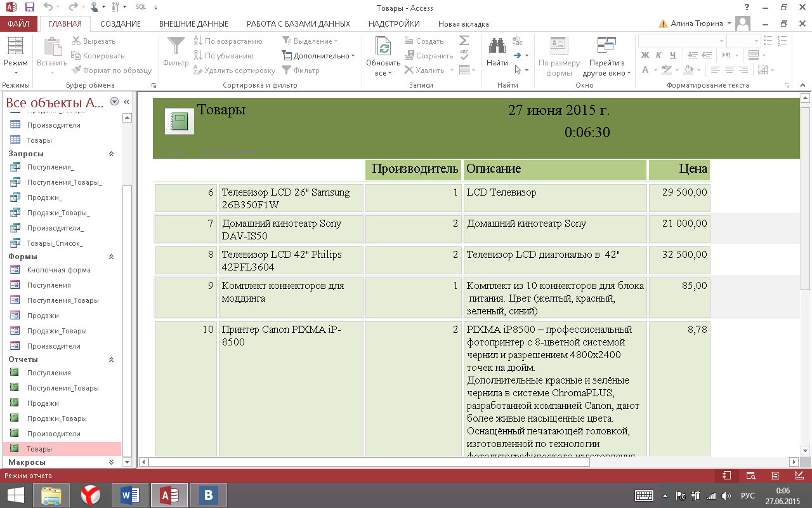Open the Дополнительно dropdown
This screenshot has width=812, height=508.
(318, 56)
